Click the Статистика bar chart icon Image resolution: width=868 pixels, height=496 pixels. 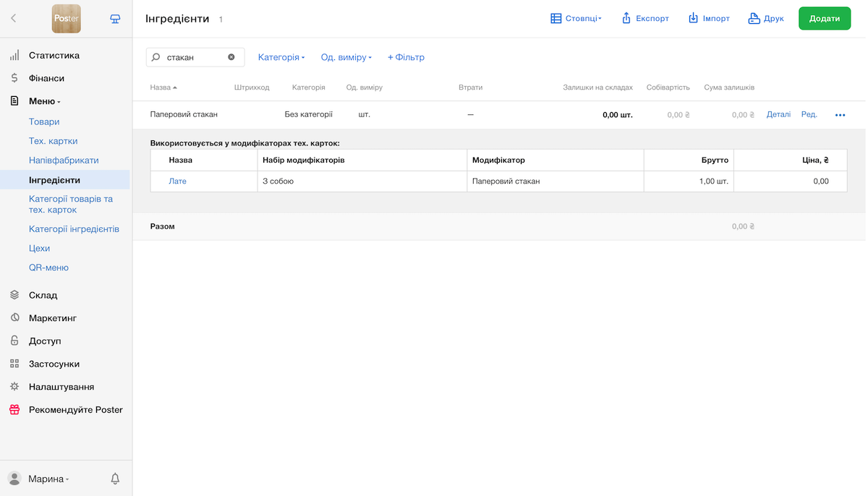pyautogui.click(x=14, y=55)
